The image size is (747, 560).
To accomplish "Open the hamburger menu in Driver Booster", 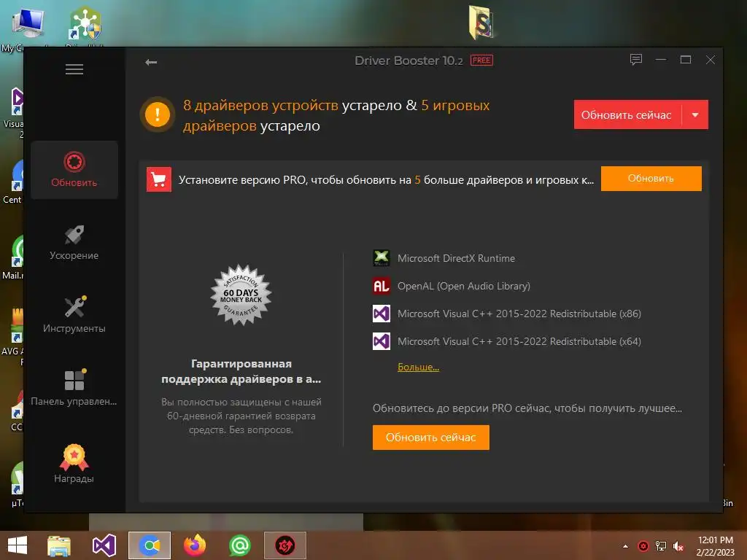I will click(74, 69).
